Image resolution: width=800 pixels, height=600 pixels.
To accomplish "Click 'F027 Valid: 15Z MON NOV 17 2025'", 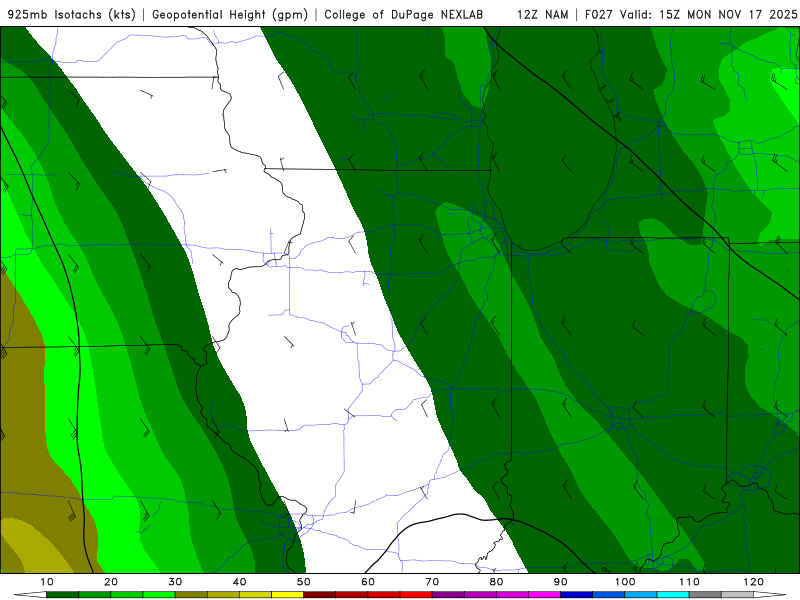I will [691, 15].
